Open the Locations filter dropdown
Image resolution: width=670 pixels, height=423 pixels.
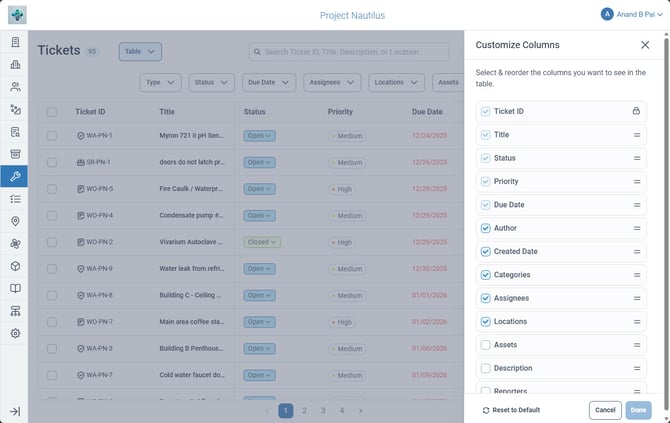(x=397, y=82)
